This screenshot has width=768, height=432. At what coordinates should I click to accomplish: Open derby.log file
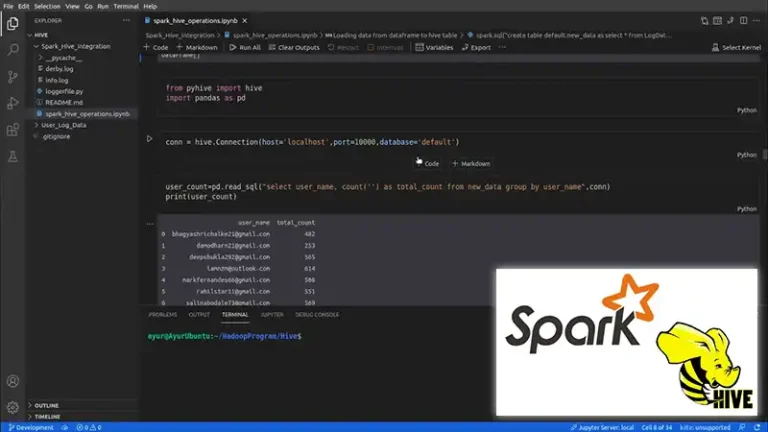(82, 69)
